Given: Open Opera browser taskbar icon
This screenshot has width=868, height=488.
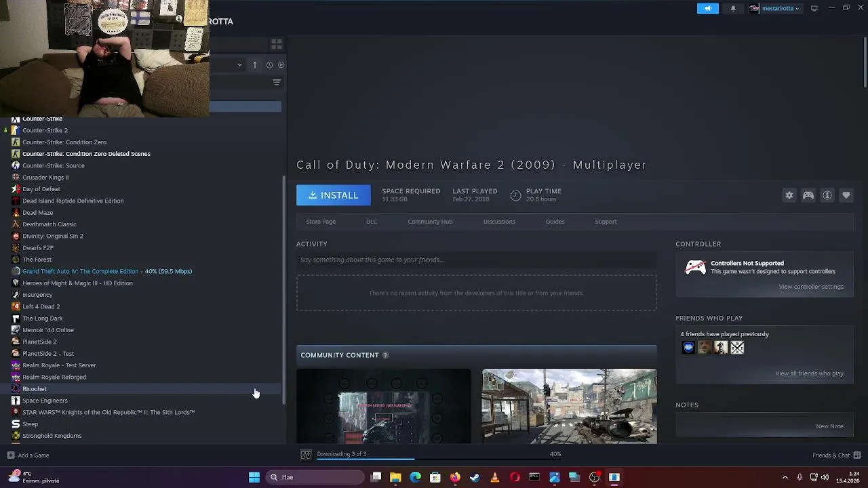Looking at the screenshot, I should [x=515, y=477].
